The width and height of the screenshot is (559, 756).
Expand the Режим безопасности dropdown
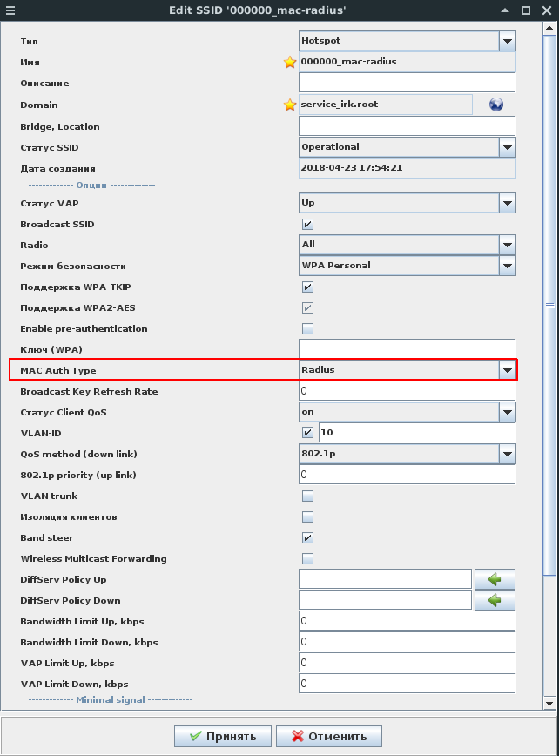[507, 266]
